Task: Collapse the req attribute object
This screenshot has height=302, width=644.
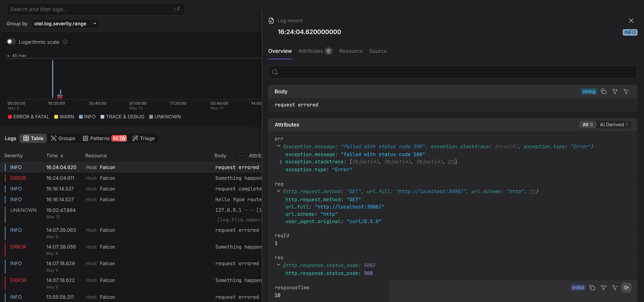Action: (278, 191)
